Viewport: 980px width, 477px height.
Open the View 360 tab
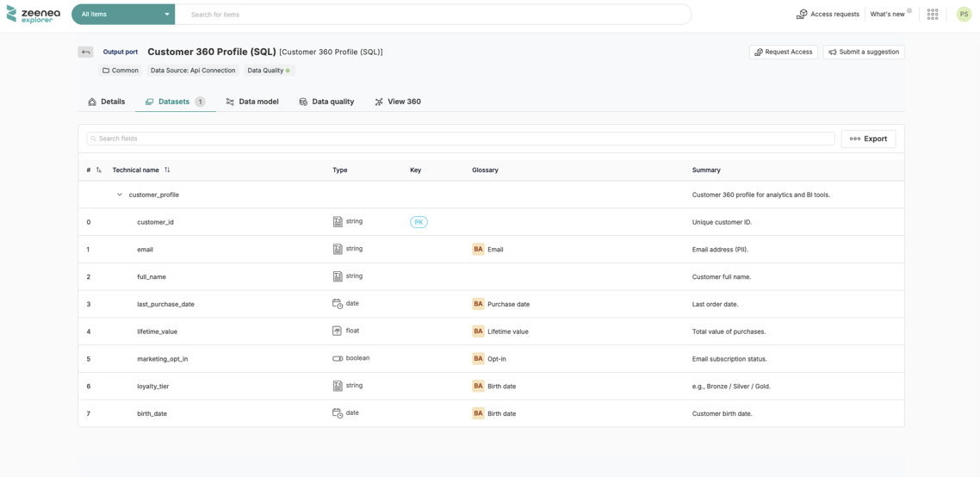[x=397, y=102]
